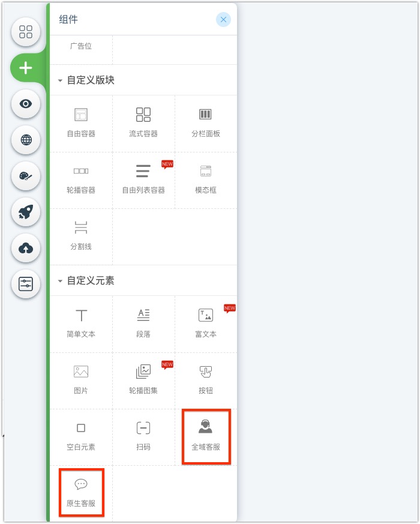The width and height of the screenshot is (420, 524).
Task: Pick the 轮播容器 carousel container
Action: pos(81,180)
